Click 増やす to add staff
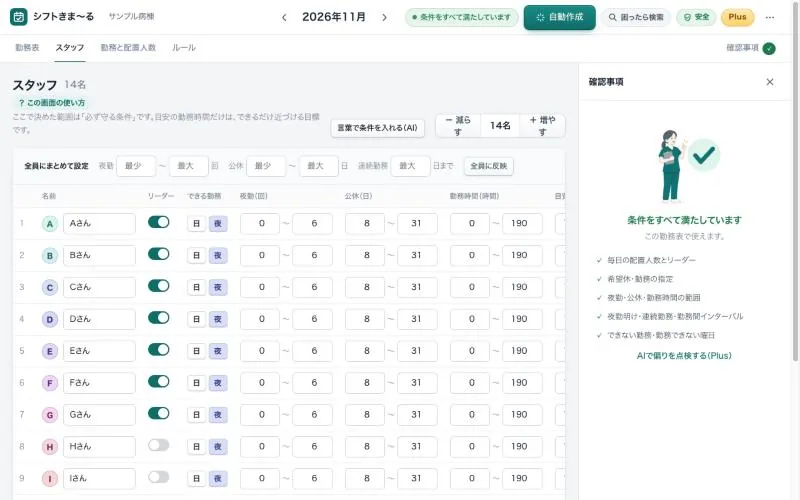 [x=542, y=126]
